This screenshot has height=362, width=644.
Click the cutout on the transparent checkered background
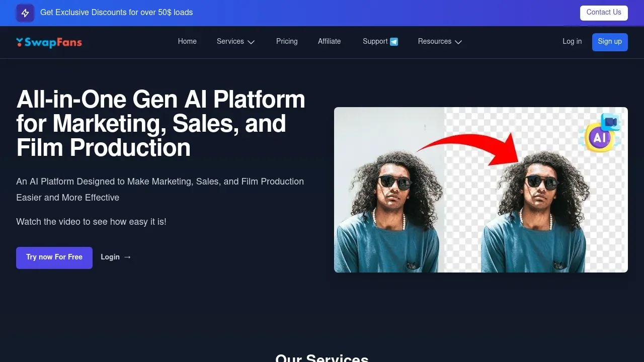[x=533, y=211]
